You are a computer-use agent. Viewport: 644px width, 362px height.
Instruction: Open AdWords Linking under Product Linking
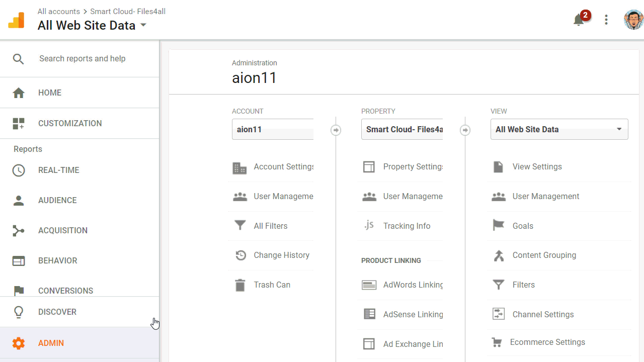(x=413, y=285)
